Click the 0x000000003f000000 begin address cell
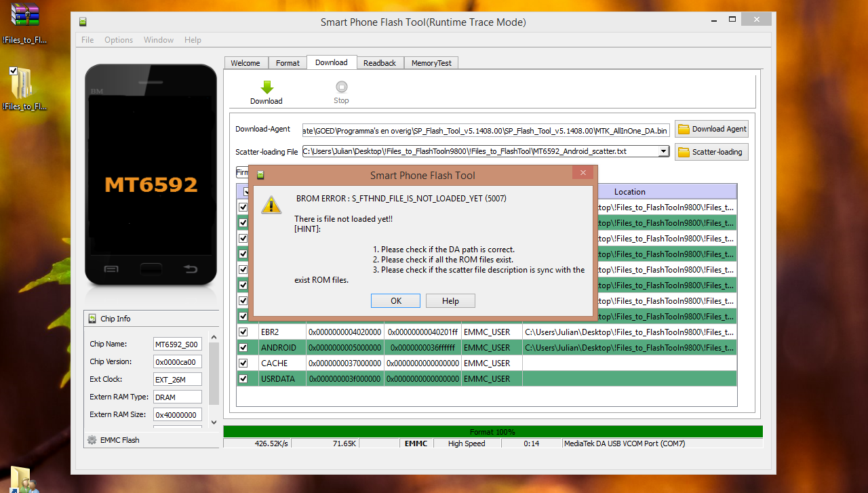Viewport: 868px width, 493px height. [344, 379]
